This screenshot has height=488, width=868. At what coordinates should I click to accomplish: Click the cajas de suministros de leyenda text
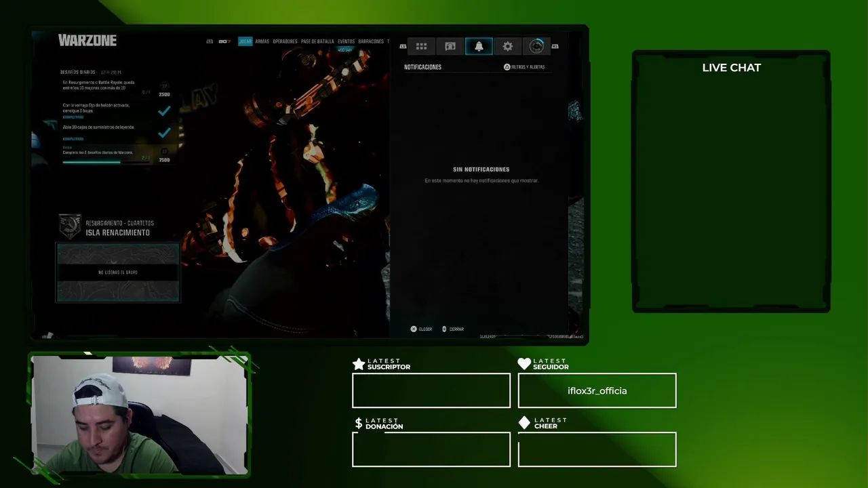point(98,127)
